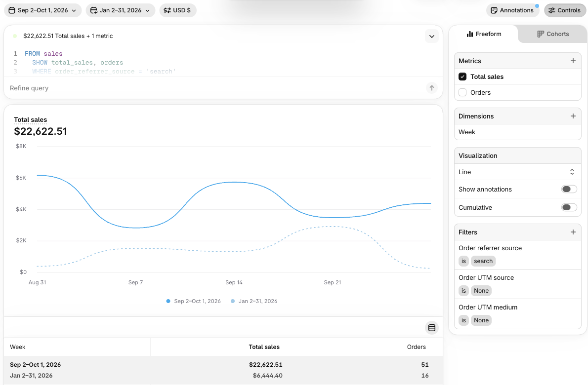Image resolution: width=588 pixels, height=385 pixels.
Task: Click the comparison calendar icon beside Jan 2–31
Action: [94, 10]
